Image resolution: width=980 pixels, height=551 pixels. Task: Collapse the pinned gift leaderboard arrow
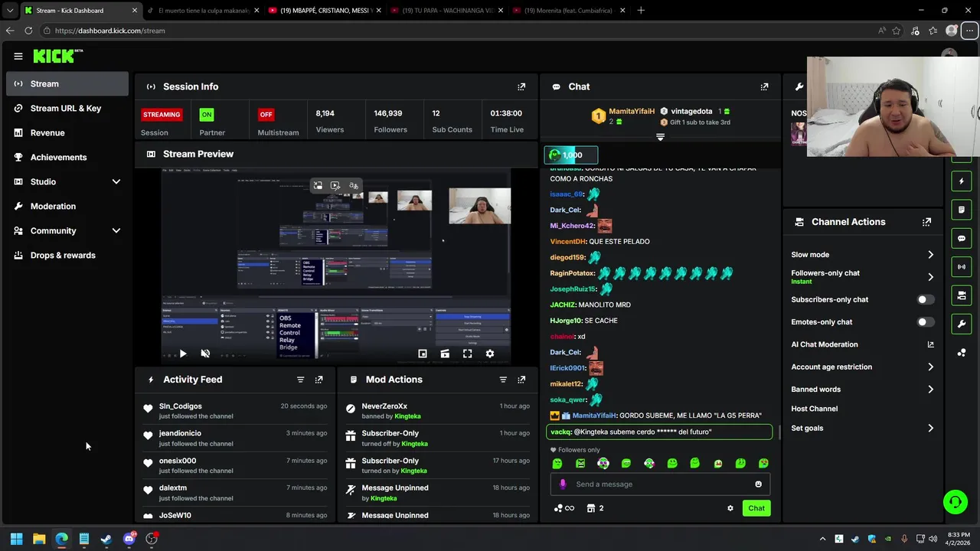[x=660, y=138]
